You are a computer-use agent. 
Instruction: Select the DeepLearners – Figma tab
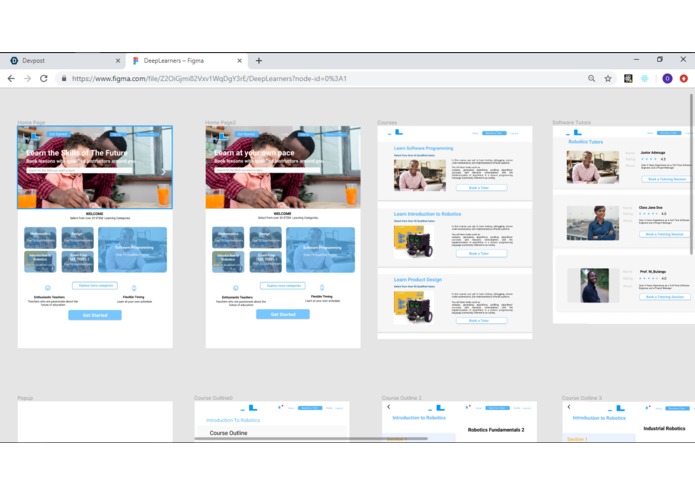[186, 61]
